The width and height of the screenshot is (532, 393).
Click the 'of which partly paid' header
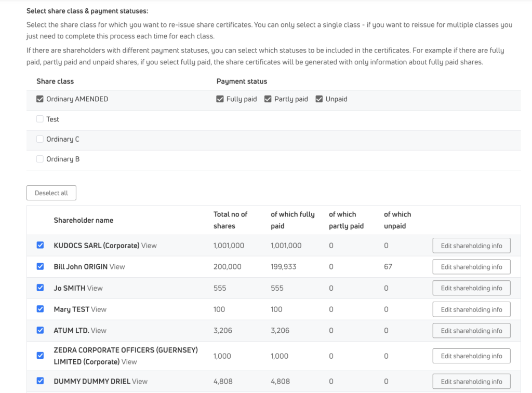pos(346,220)
